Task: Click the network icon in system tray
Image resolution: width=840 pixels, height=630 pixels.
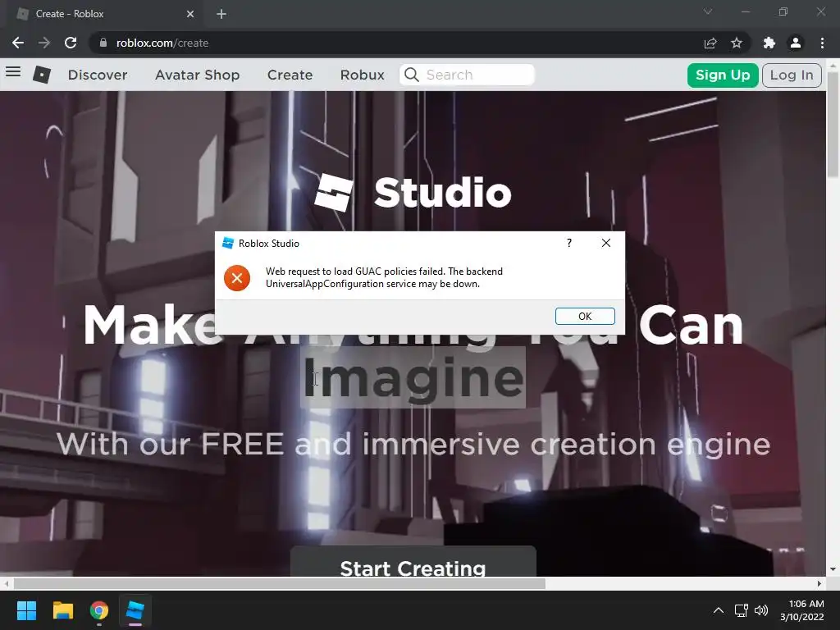Action: point(741,610)
